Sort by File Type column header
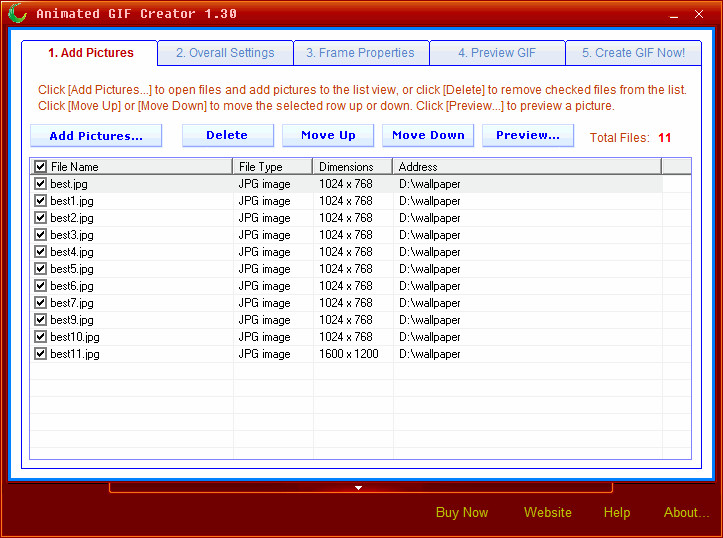This screenshot has height=538, width=723. [x=273, y=166]
